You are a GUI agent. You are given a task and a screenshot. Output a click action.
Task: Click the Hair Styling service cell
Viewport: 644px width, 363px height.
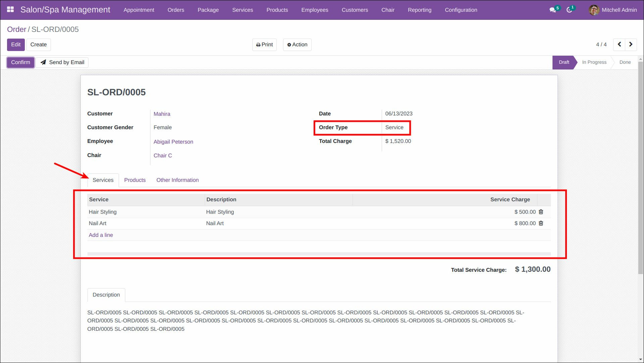146,212
